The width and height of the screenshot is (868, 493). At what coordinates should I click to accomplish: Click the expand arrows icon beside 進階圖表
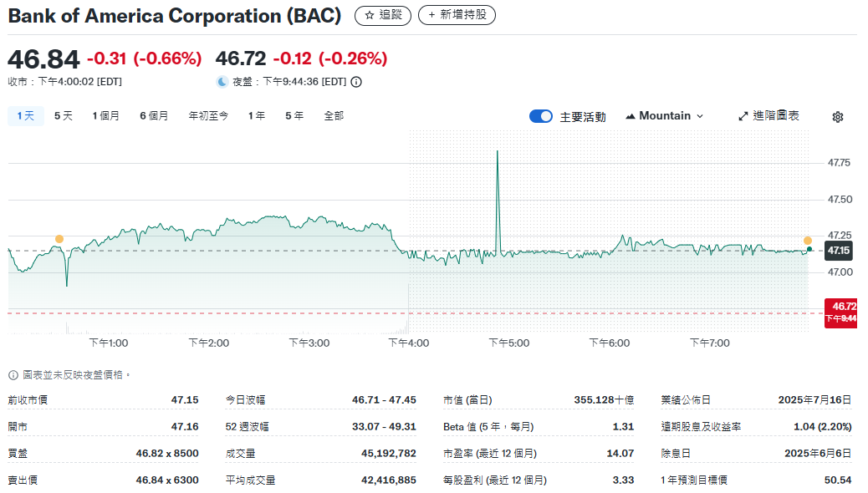[743, 116]
